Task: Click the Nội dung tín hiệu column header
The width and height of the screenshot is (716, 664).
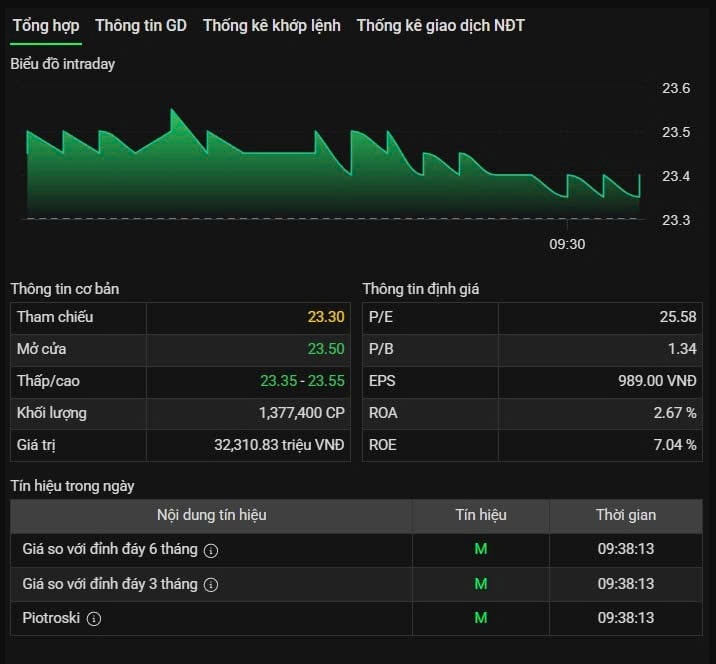Action: coord(211,516)
